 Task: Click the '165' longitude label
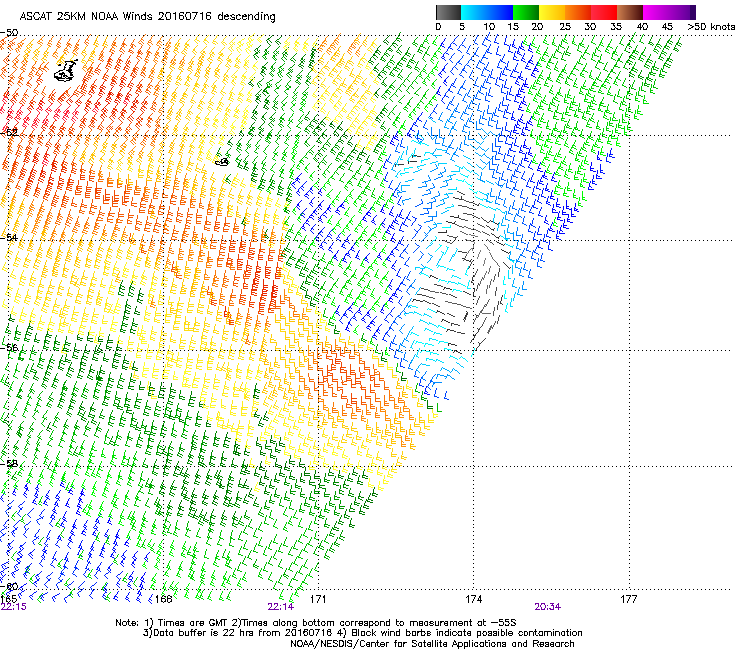pyautogui.click(x=8, y=599)
